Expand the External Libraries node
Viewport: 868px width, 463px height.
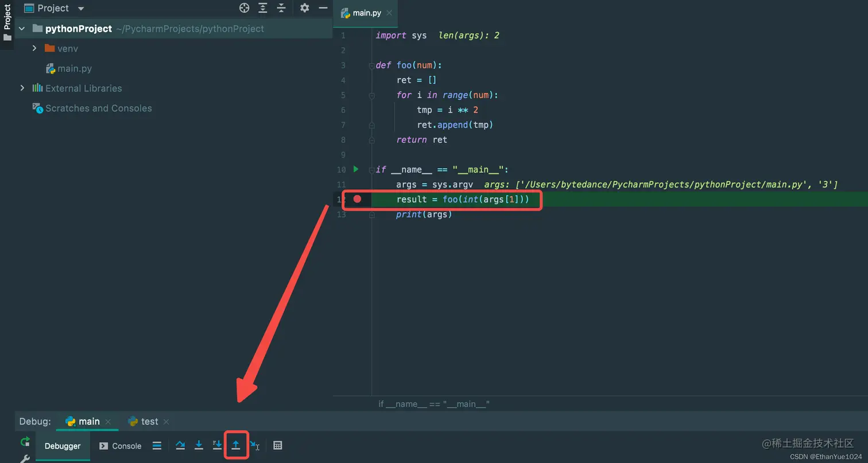click(22, 88)
